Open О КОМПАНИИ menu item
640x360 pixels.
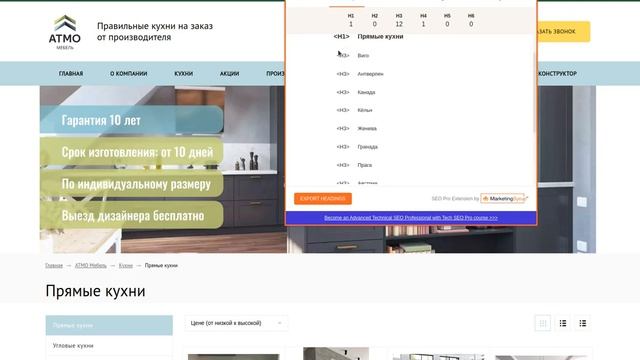[129, 73]
